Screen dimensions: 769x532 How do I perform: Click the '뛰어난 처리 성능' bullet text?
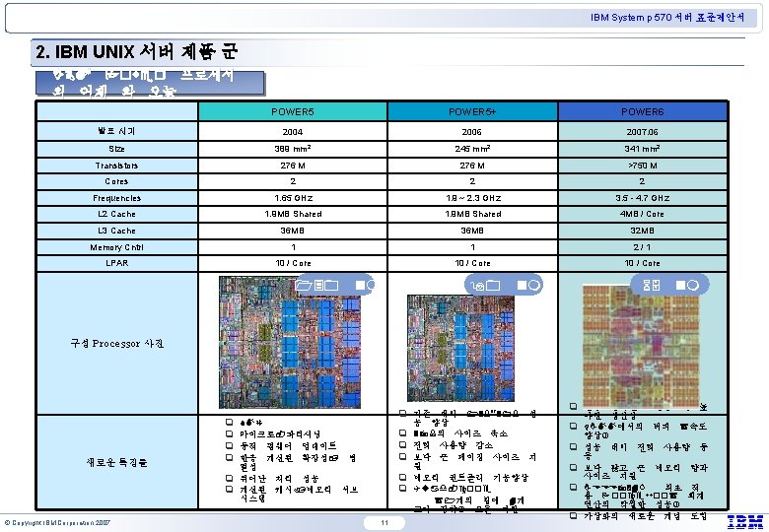(x=279, y=478)
